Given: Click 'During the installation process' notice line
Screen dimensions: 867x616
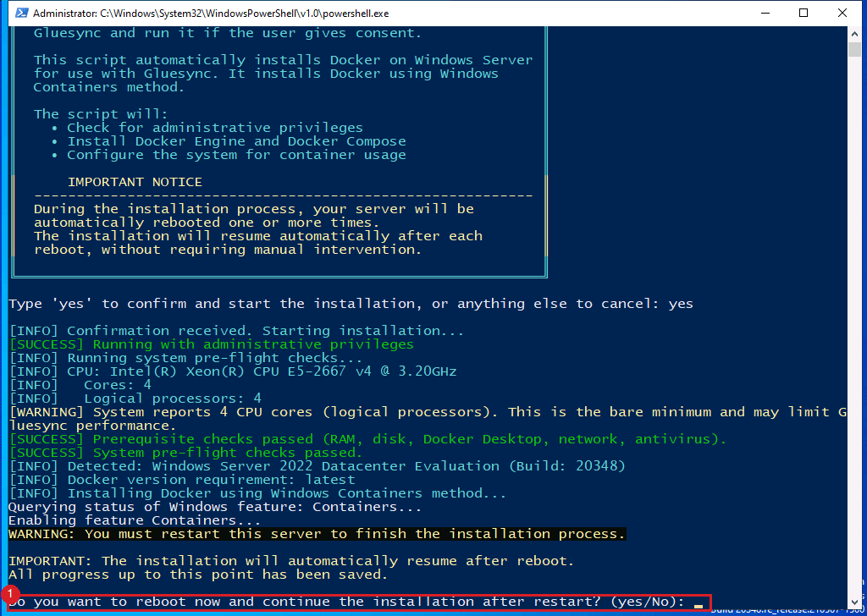Looking at the screenshot, I should click(x=254, y=209).
